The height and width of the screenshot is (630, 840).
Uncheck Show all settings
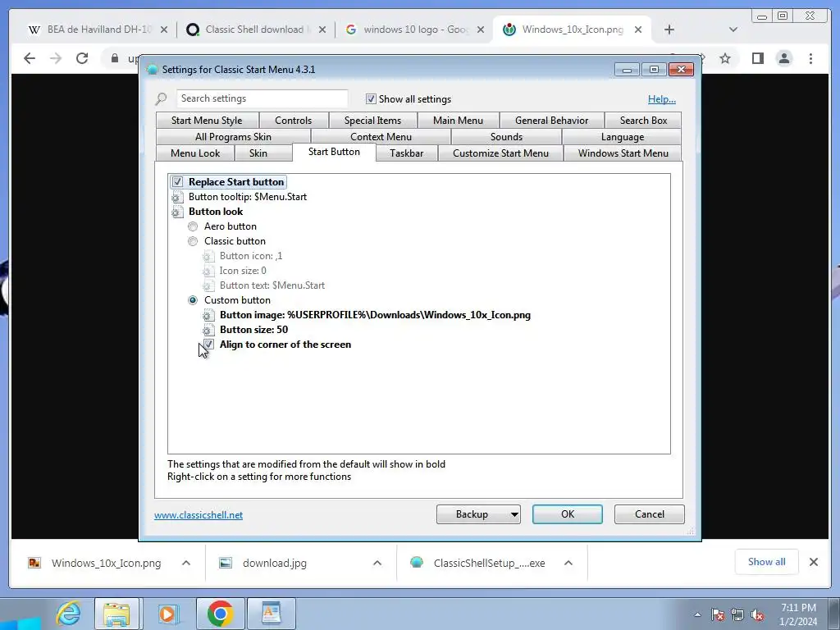[371, 99]
